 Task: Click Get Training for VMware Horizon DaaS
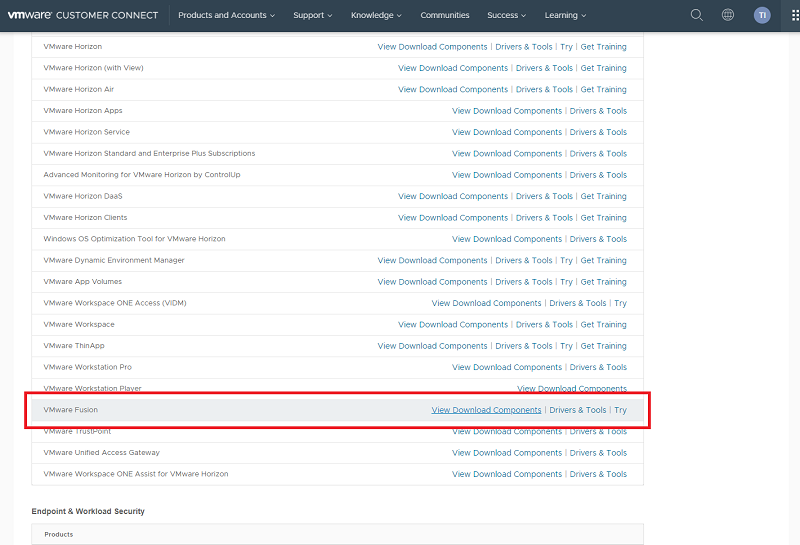pyautogui.click(x=603, y=196)
